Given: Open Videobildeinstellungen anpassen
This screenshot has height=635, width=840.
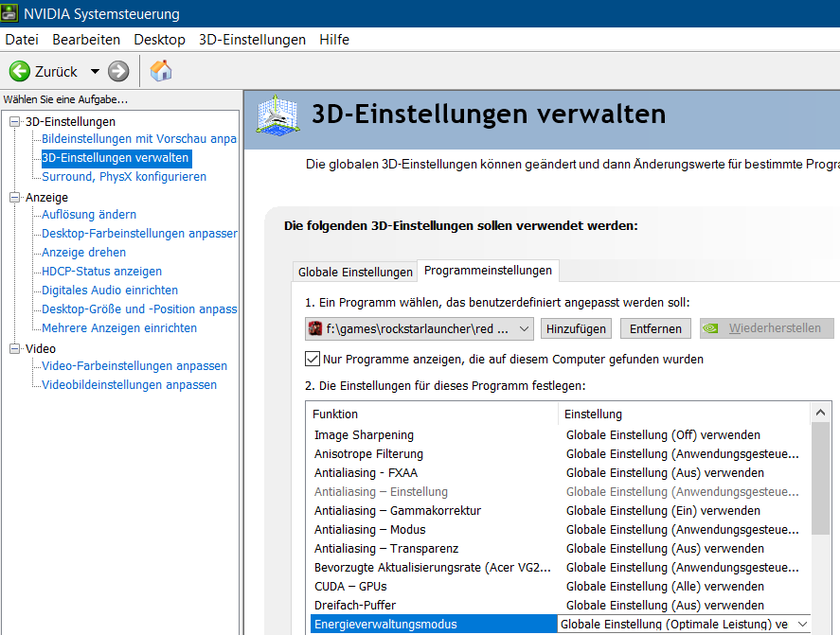Looking at the screenshot, I should pos(129,384).
